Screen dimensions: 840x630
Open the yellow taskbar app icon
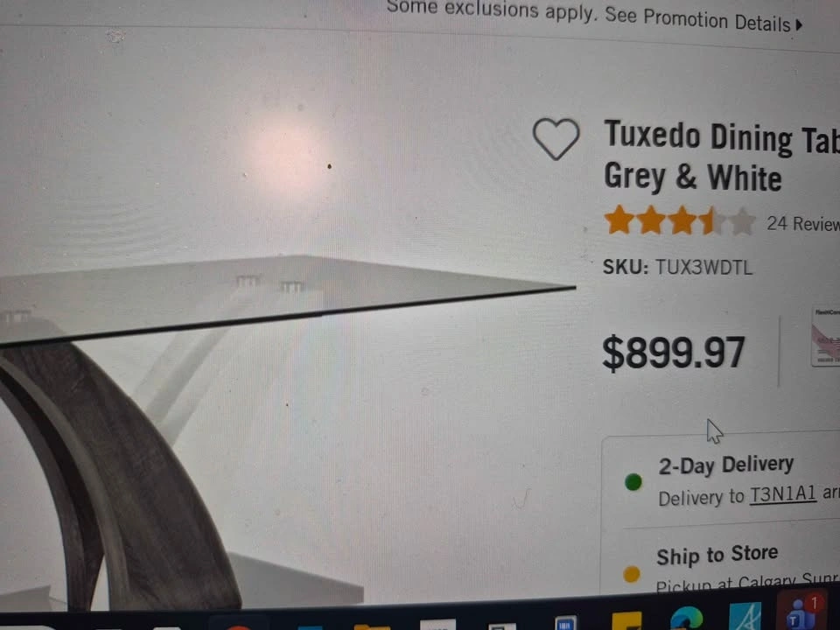click(626, 621)
